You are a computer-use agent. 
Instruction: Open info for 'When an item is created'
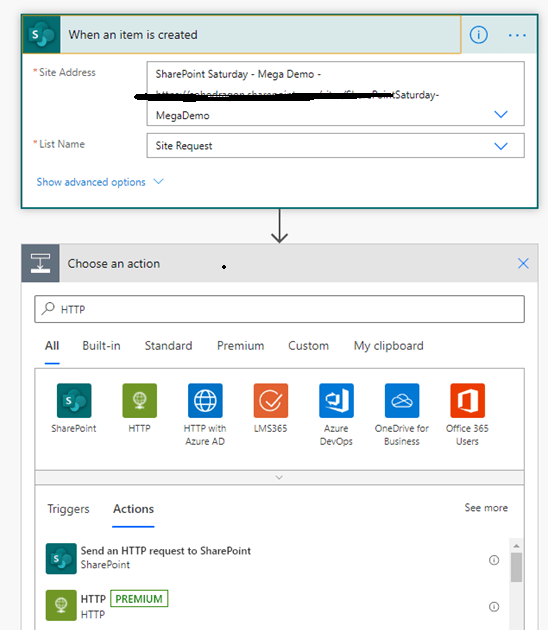coord(478,35)
